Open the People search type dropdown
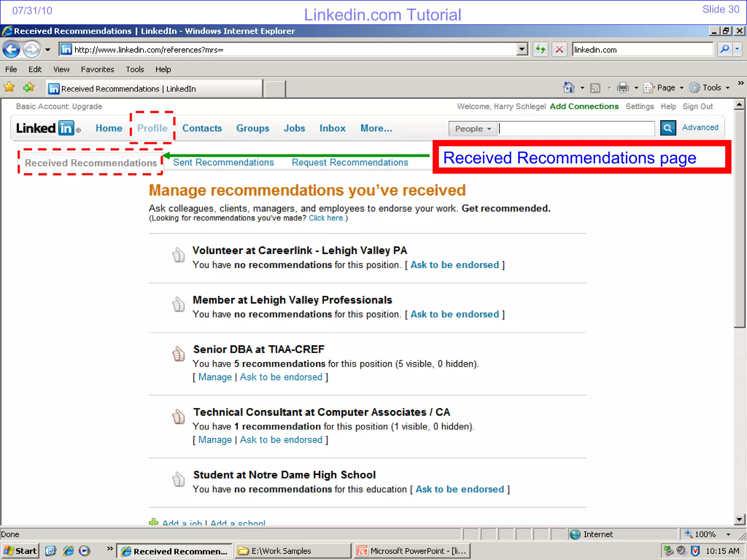The image size is (747, 560). point(473,129)
